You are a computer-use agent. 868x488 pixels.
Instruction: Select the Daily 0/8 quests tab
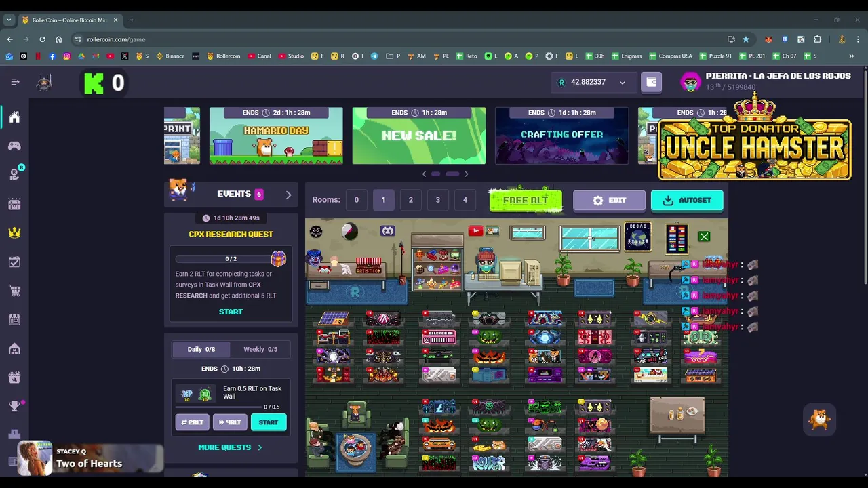(x=201, y=349)
